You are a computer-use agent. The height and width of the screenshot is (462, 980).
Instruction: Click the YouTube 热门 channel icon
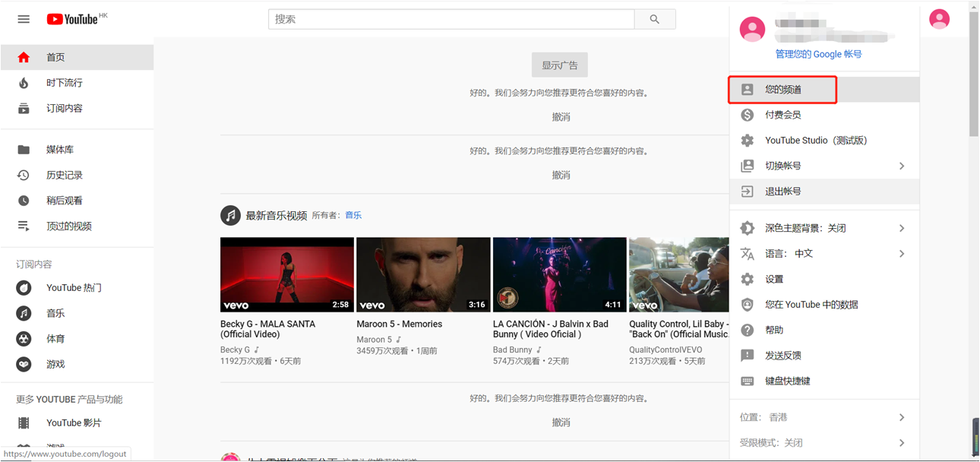pos(24,288)
